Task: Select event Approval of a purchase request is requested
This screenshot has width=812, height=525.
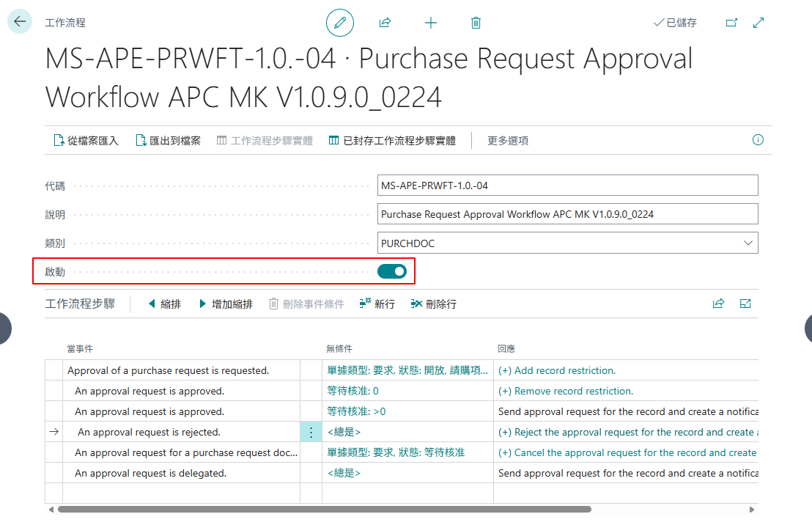Action: click(169, 370)
